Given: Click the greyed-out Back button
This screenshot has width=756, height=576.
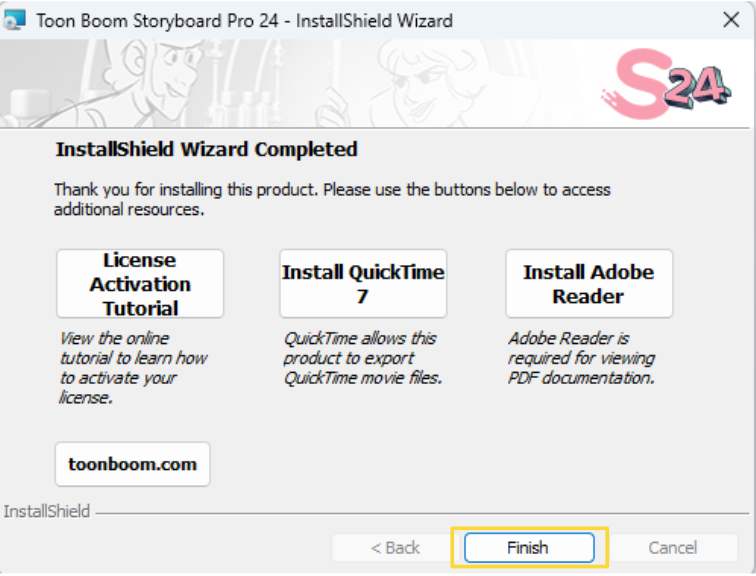Looking at the screenshot, I should click(395, 547).
